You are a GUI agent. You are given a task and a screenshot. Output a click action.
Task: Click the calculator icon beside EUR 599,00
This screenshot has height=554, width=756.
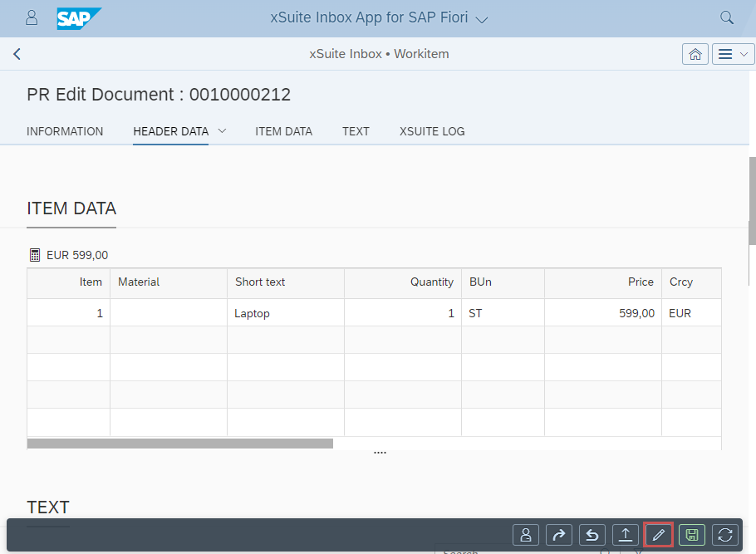(x=35, y=255)
